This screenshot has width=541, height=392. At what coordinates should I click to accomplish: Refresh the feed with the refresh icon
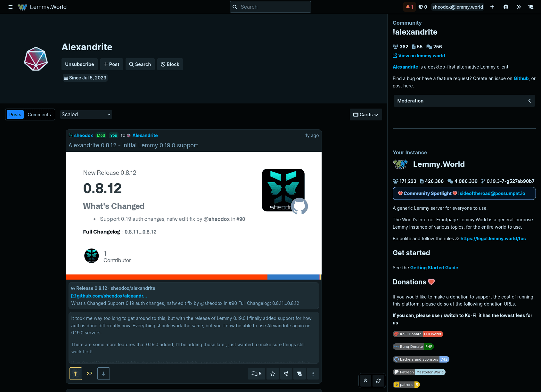point(378,380)
